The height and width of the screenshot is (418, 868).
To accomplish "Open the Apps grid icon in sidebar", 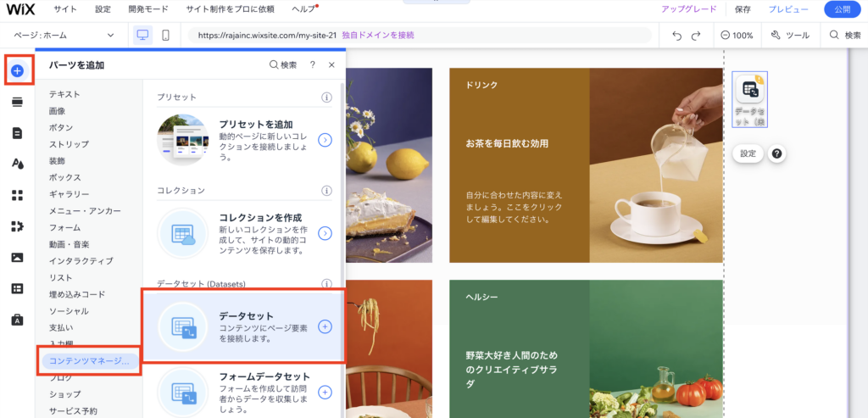I will pos(17,195).
